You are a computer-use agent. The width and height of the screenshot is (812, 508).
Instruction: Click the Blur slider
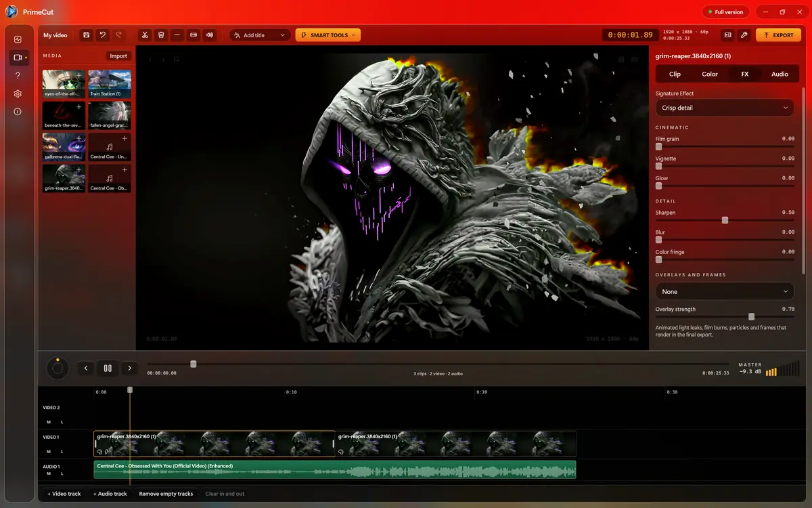pos(725,240)
